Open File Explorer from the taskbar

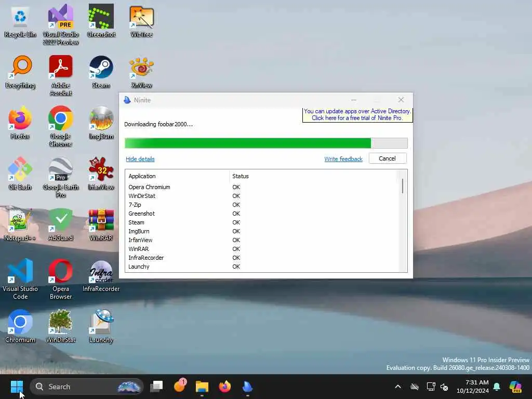(202, 387)
